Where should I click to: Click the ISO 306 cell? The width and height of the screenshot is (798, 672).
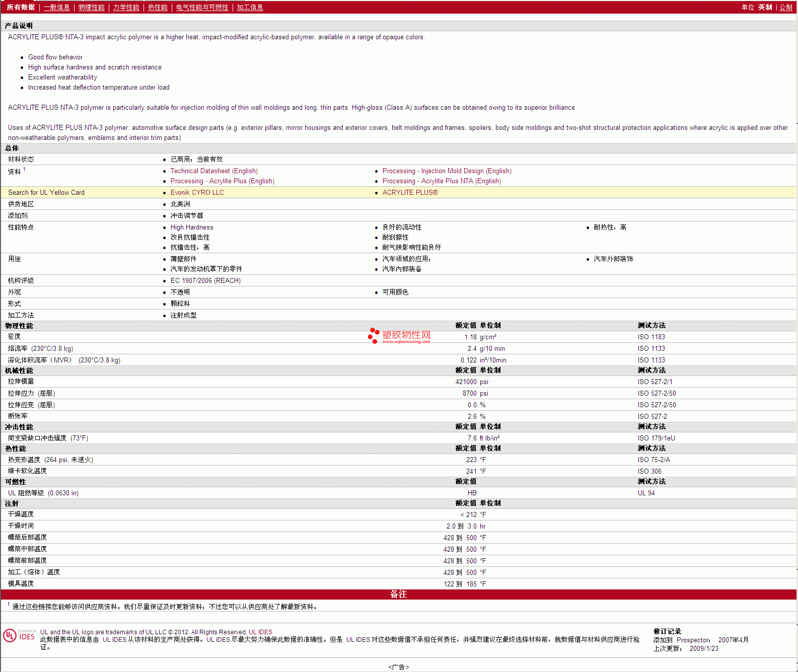coord(649,471)
